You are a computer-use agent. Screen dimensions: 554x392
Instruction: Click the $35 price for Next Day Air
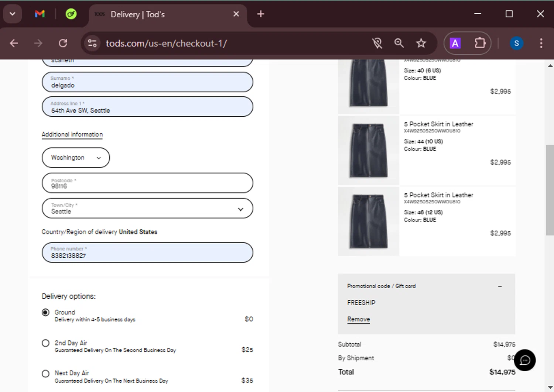[x=247, y=380]
